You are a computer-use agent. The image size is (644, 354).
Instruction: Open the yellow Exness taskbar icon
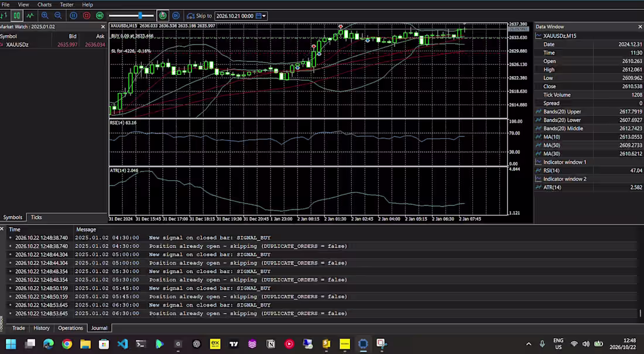pyautogui.click(x=215, y=343)
